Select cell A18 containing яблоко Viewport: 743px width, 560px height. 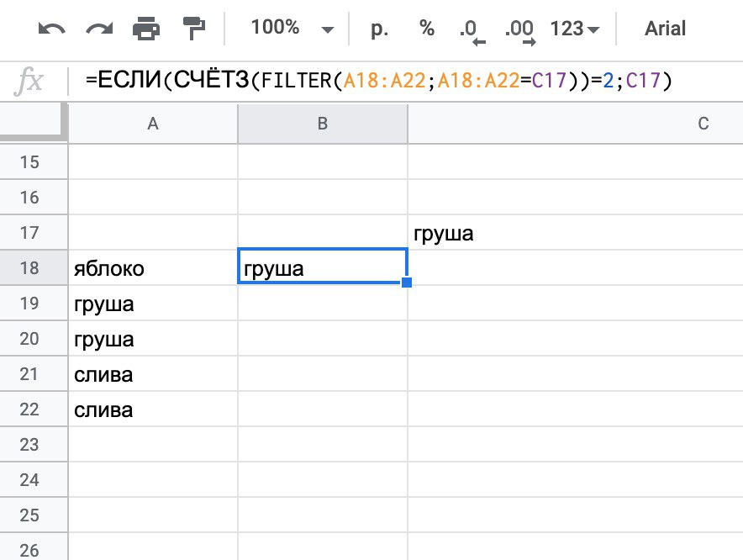click(x=153, y=268)
